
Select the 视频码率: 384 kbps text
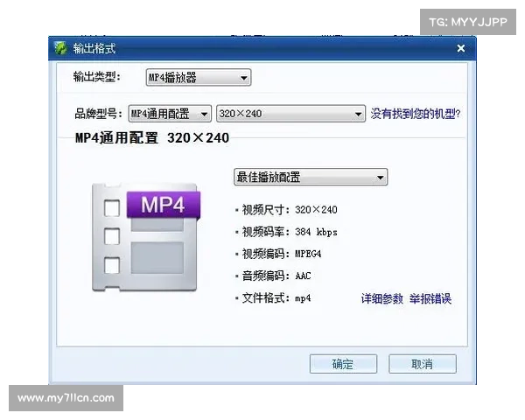click(290, 232)
